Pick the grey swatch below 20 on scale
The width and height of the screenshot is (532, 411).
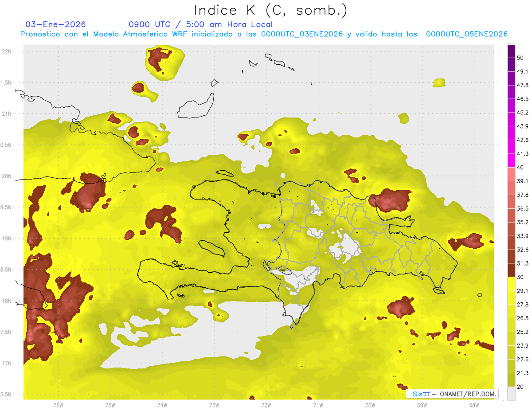point(512,394)
